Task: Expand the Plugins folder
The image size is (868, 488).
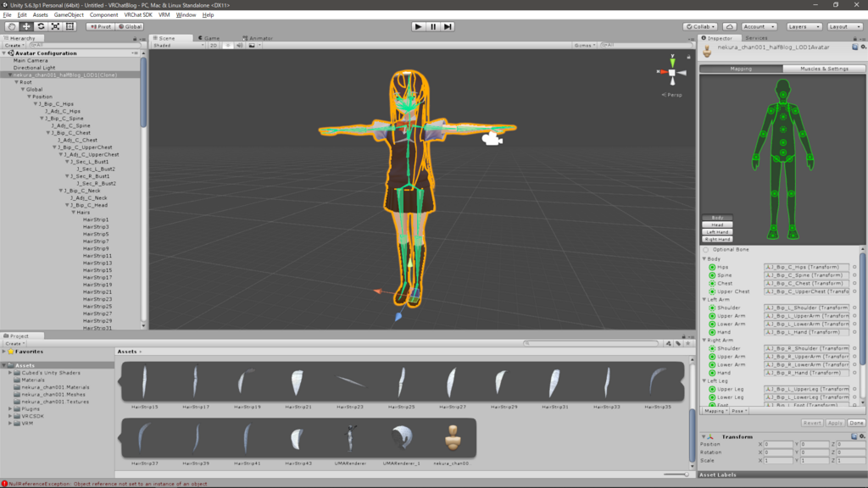Action: (x=10, y=409)
